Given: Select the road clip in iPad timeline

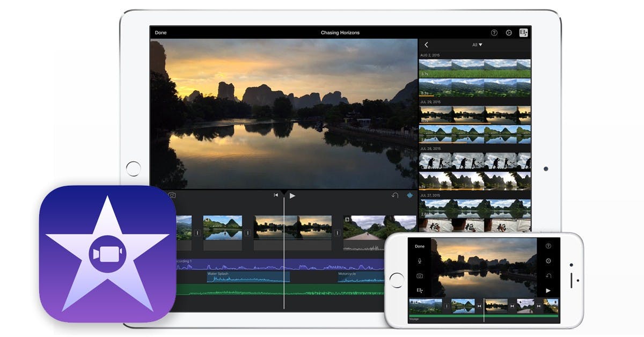Looking at the screenshot, I should pos(380,233).
